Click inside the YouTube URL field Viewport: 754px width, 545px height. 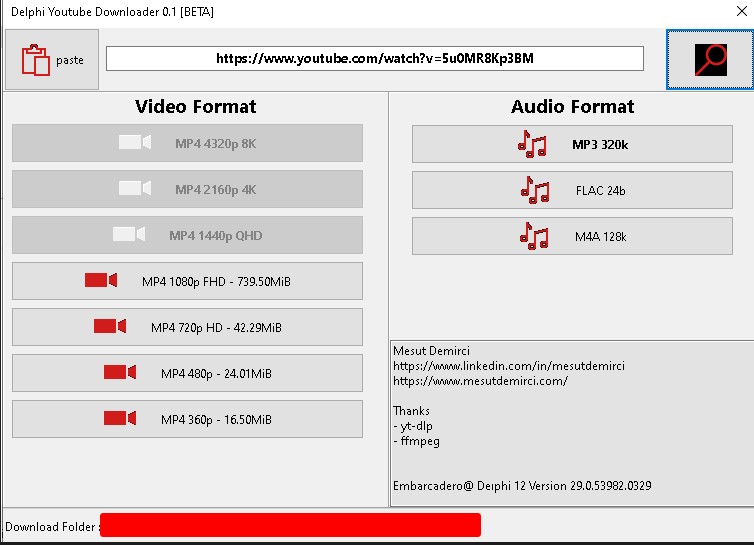[x=374, y=59]
